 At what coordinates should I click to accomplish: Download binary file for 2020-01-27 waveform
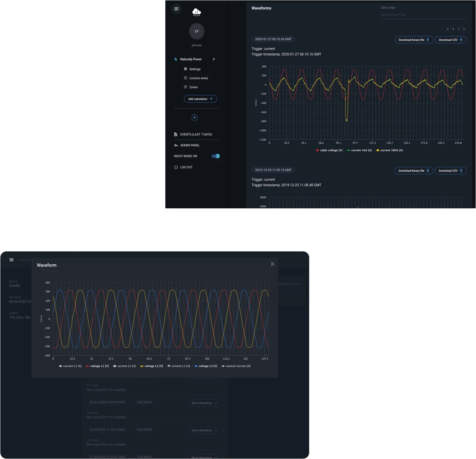414,40
